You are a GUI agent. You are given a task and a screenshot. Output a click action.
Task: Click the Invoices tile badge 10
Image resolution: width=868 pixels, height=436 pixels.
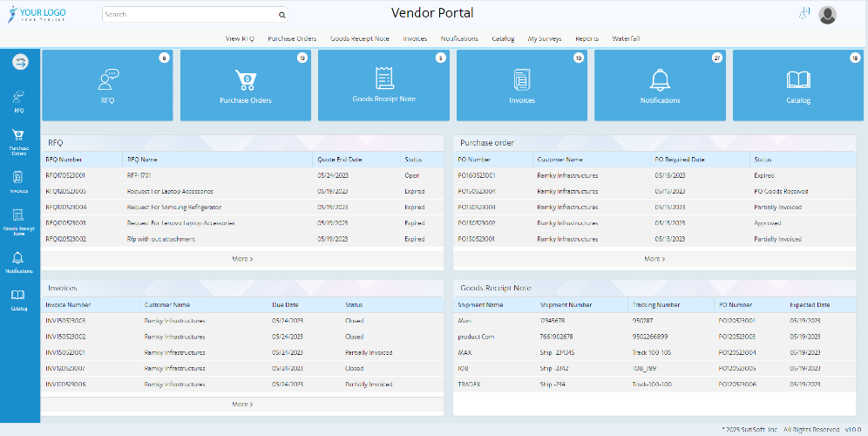(579, 58)
